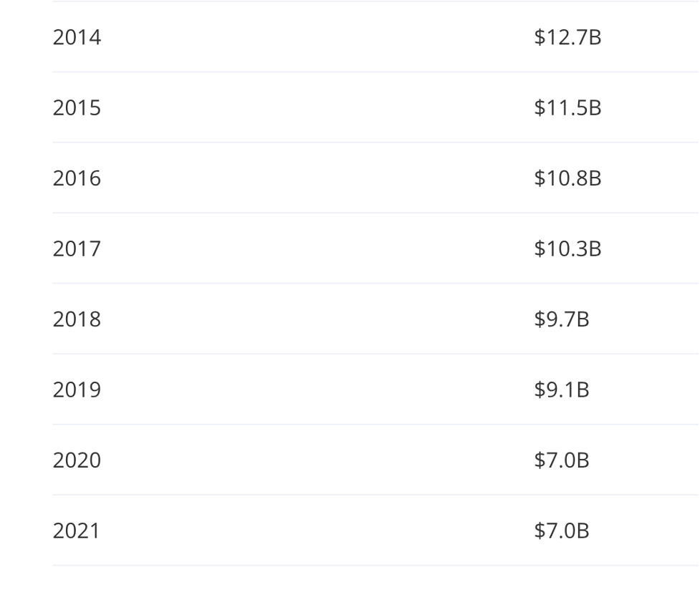Select the $9.1B value
Image resolution: width=700 pixels, height=590 pixels.
(561, 390)
